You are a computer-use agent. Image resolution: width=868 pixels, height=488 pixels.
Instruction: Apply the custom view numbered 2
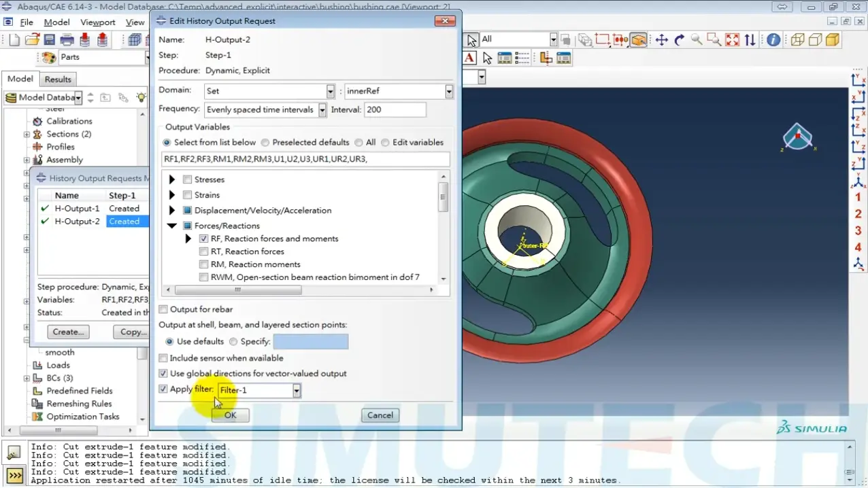858,214
